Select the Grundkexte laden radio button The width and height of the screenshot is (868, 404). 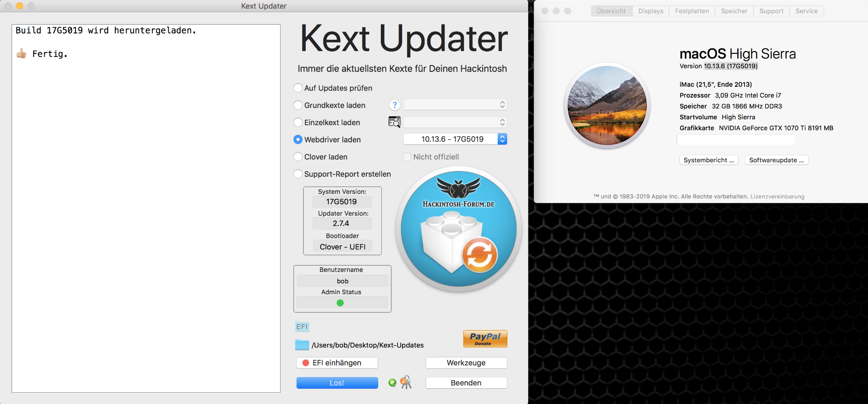(x=298, y=105)
